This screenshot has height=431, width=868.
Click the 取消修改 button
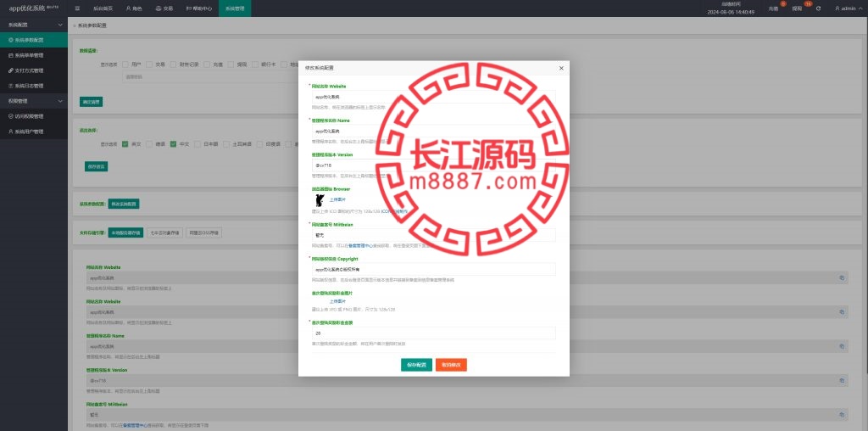tap(451, 365)
